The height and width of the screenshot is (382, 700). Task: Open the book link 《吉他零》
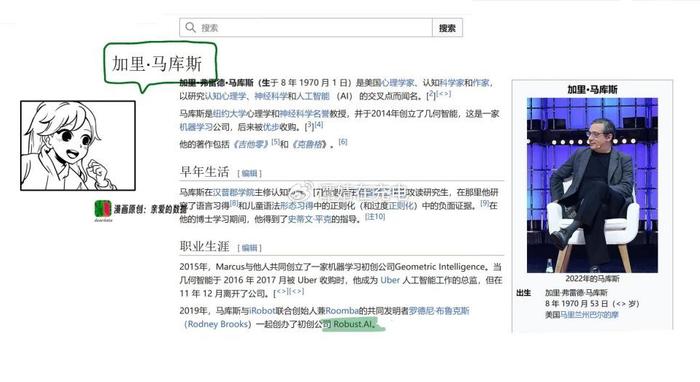(x=251, y=144)
